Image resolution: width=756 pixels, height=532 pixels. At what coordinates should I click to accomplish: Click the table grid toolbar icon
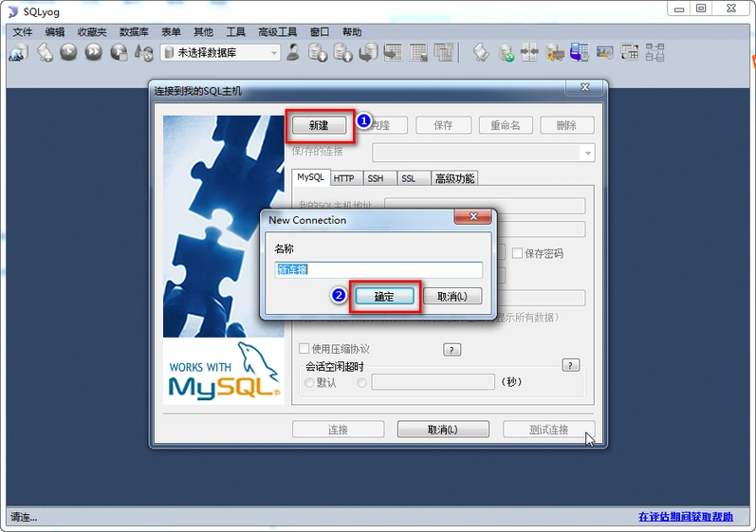coord(418,52)
